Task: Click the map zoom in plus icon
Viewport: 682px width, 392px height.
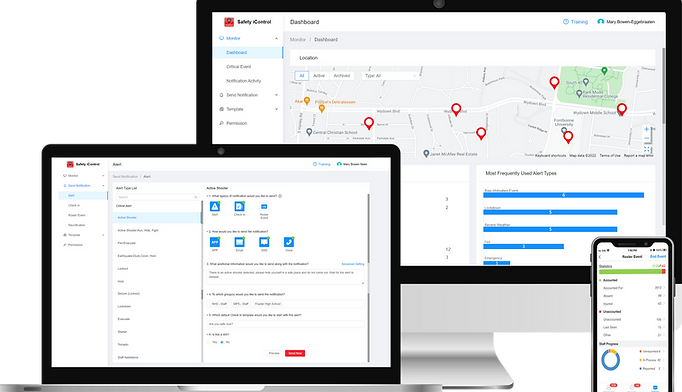Action: (x=646, y=129)
